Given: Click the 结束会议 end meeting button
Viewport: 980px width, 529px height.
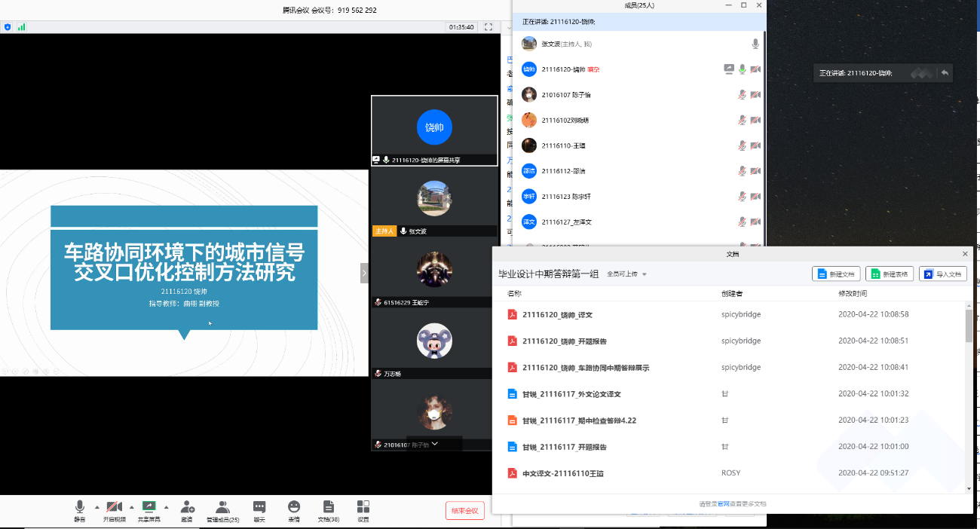Looking at the screenshot, I should 464,510.
